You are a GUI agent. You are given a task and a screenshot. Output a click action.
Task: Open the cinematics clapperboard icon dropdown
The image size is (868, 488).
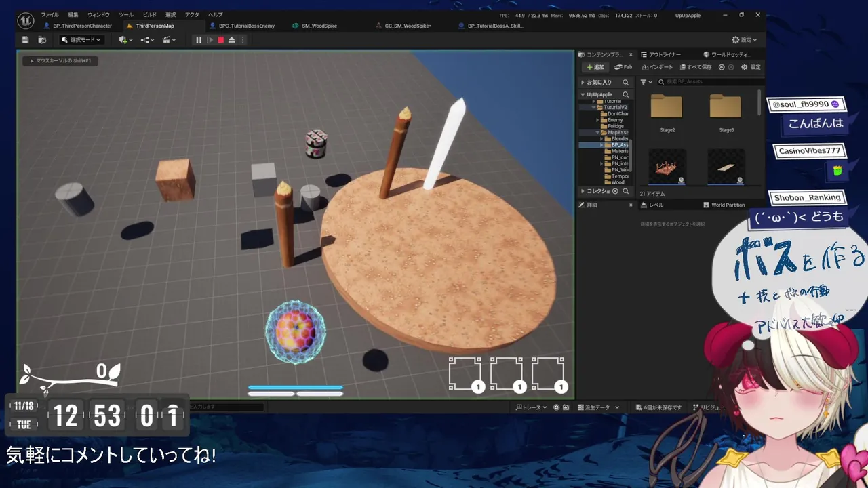169,40
